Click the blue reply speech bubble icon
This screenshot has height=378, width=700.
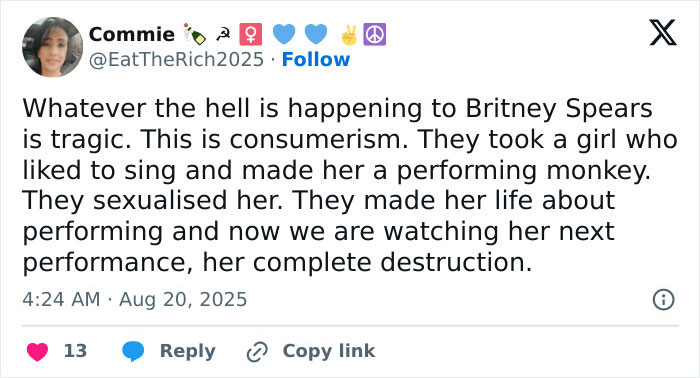(133, 351)
